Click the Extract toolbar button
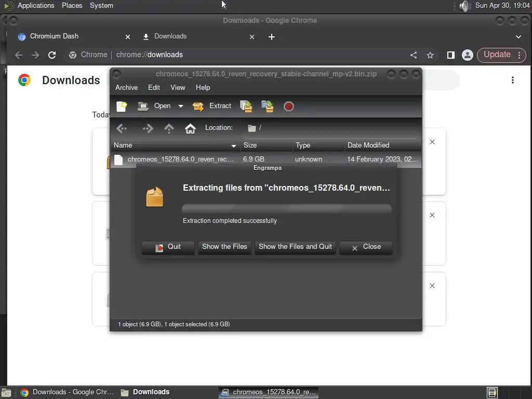Image resolution: width=532 pixels, height=399 pixels. pyautogui.click(x=212, y=106)
